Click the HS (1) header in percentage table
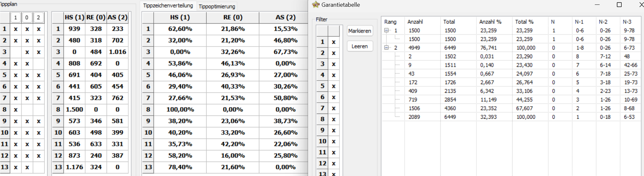Screen dimensions: 644x176 180,17
